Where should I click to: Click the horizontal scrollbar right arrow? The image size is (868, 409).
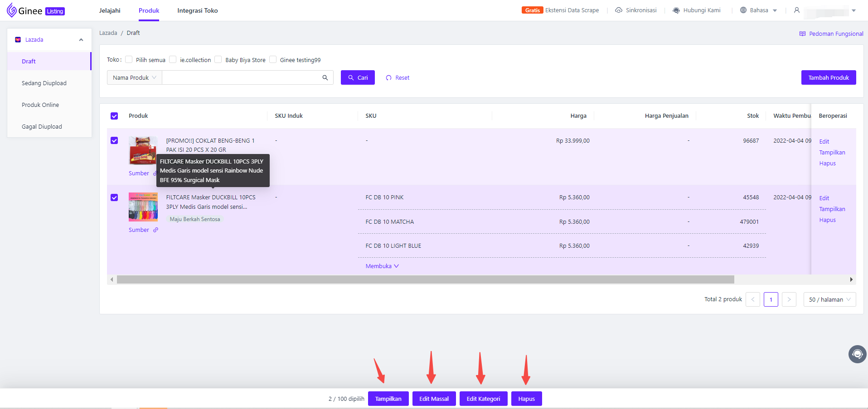[851, 279]
